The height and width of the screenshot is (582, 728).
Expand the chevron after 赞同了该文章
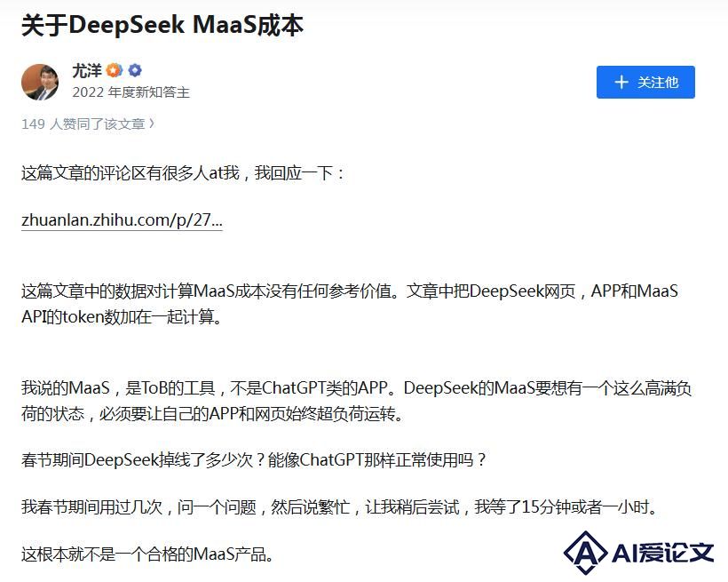tap(151, 124)
